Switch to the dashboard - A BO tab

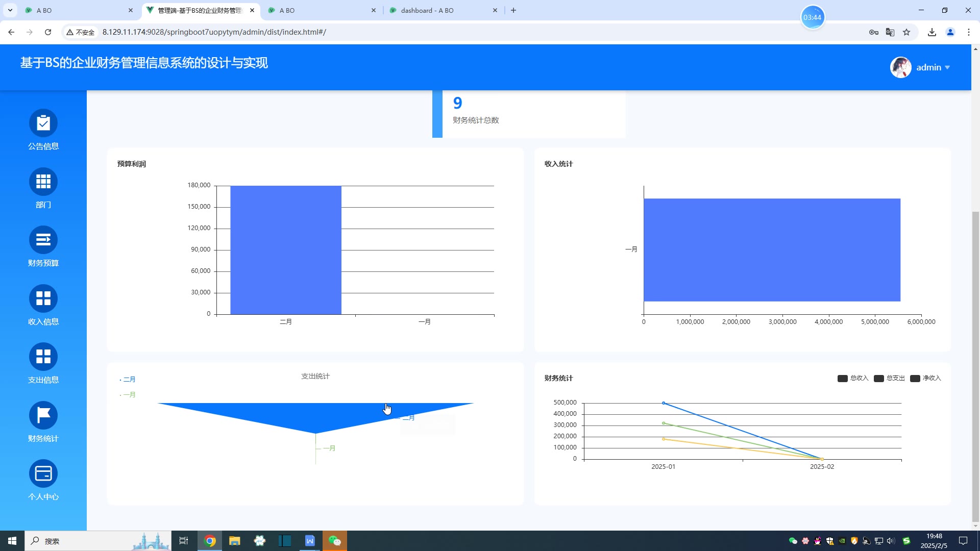click(x=427, y=10)
